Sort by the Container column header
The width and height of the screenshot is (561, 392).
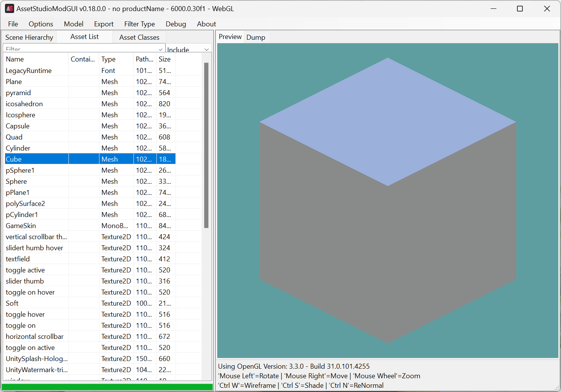pos(84,59)
